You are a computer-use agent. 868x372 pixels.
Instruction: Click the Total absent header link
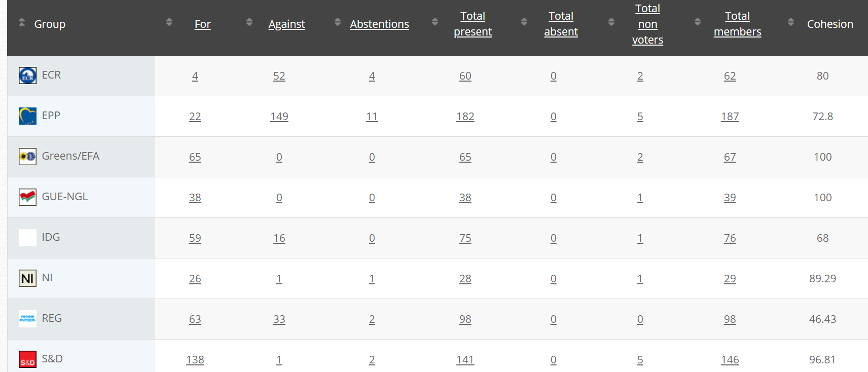tap(561, 24)
